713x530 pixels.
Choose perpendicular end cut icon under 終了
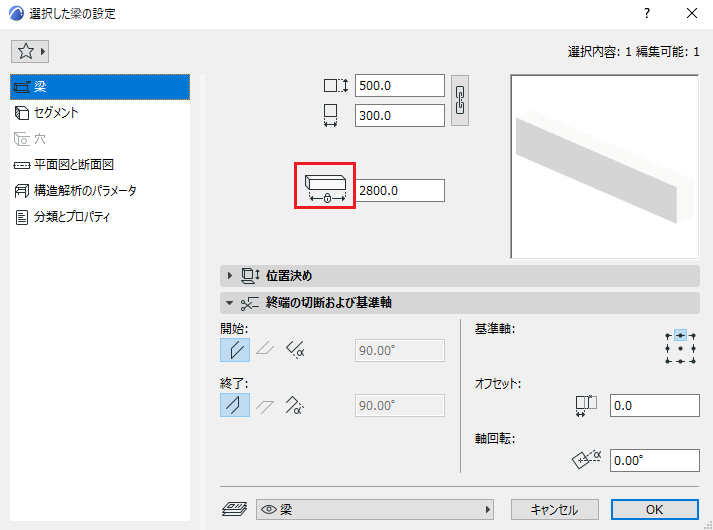click(x=235, y=405)
